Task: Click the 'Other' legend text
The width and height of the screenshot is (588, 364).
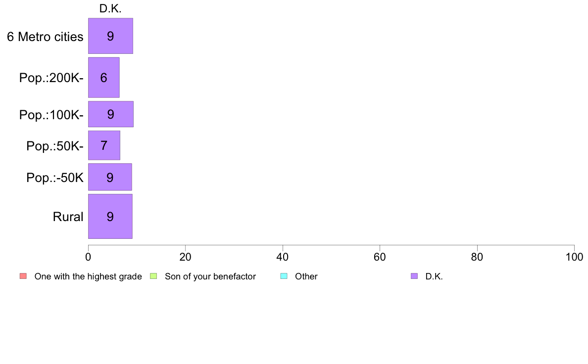Action: click(306, 276)
